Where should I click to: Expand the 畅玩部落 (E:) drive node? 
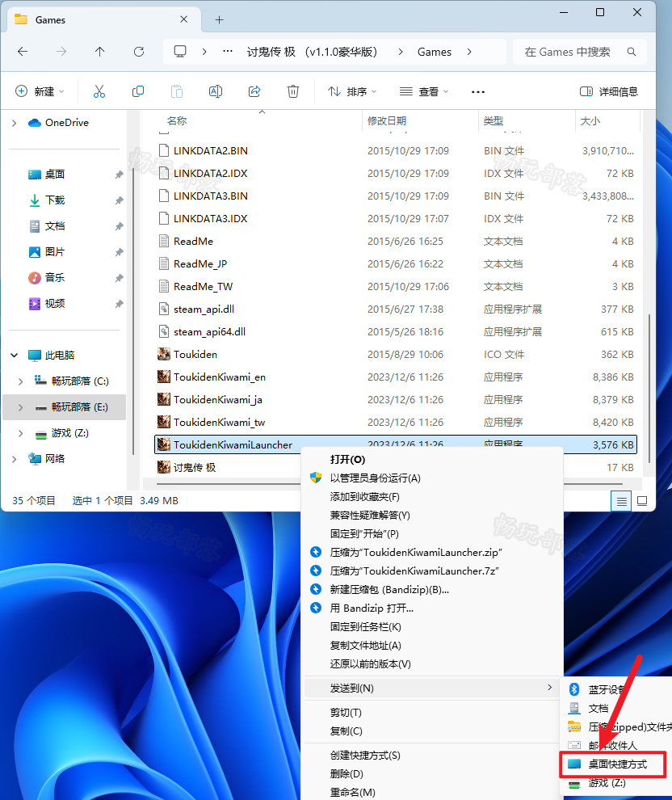(21, 407)
